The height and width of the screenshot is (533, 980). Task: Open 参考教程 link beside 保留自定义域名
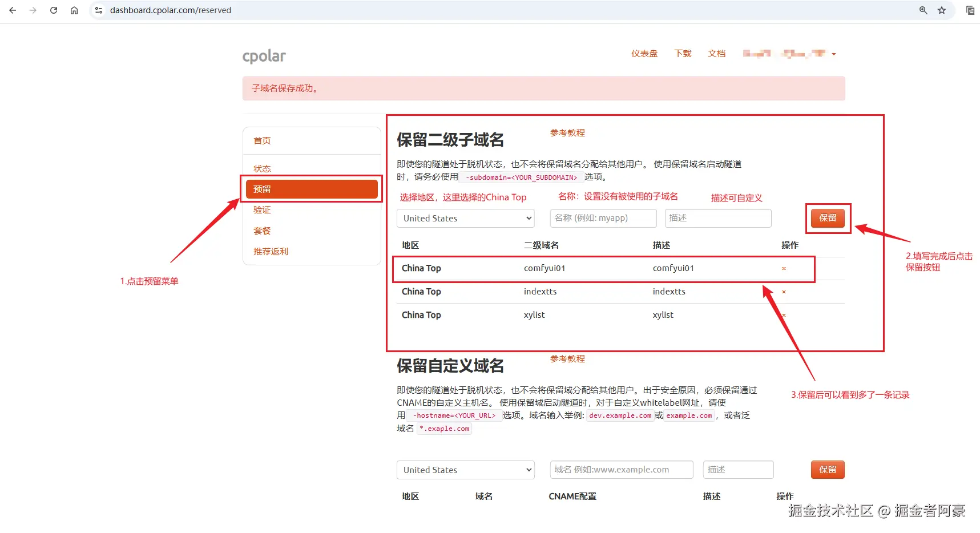coord(567,359)
